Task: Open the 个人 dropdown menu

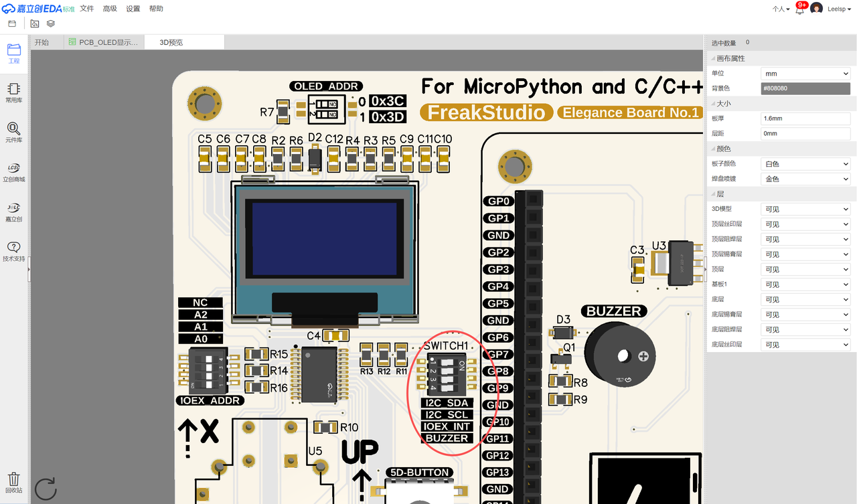Action: (781, 9)
